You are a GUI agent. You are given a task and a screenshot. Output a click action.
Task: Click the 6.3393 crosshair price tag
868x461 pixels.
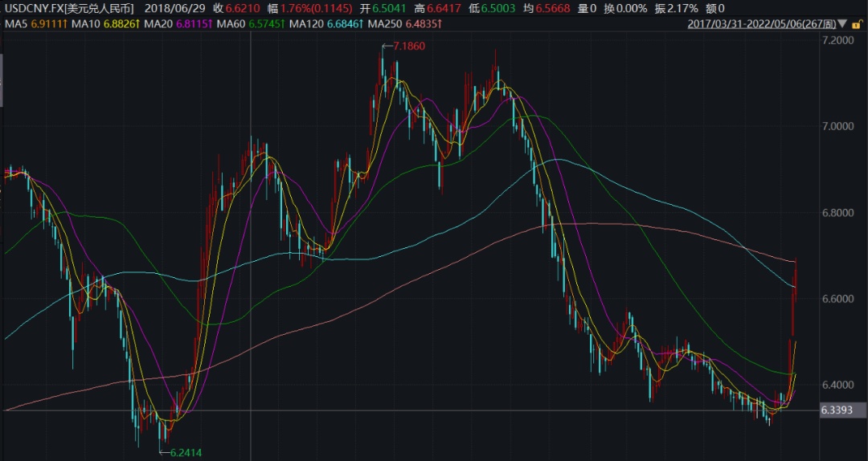pyautogui.click(x=841, y=410)
